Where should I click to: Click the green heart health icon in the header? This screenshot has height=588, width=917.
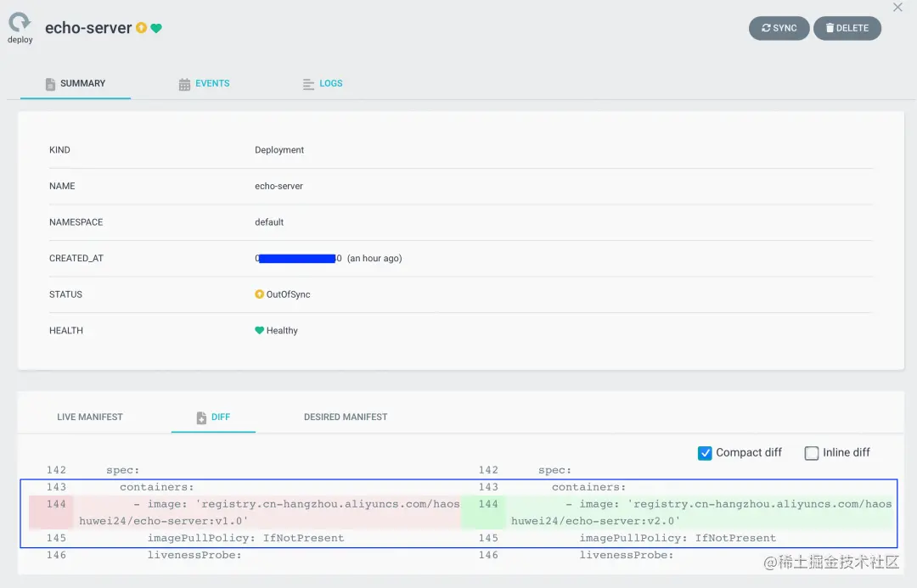pyautogui.click(x=156, y=28)
